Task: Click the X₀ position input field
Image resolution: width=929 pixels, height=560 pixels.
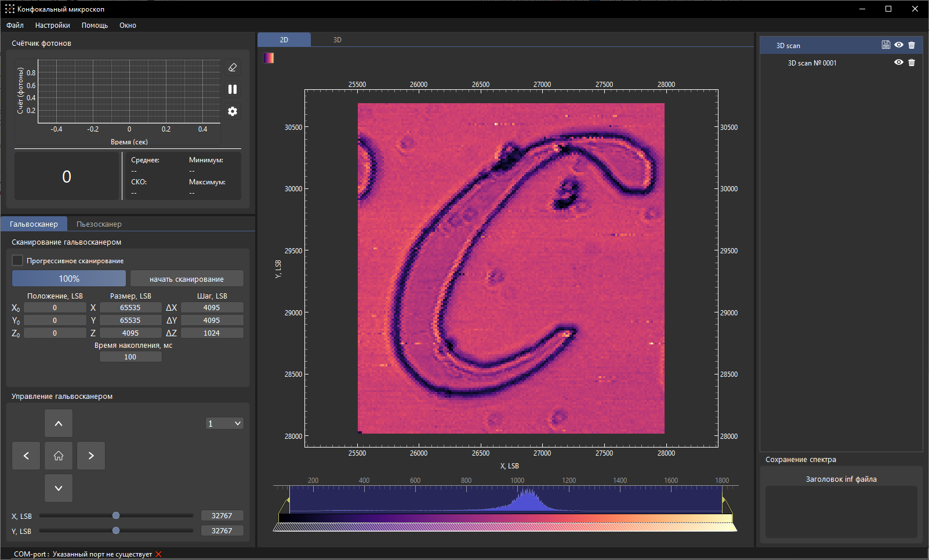Action: (x=55, y=308)
